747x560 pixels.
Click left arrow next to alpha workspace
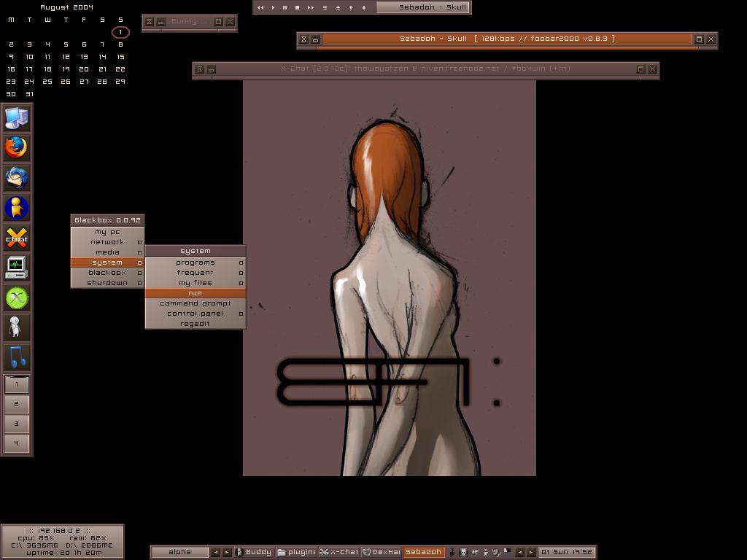click(x=216, y=553)
